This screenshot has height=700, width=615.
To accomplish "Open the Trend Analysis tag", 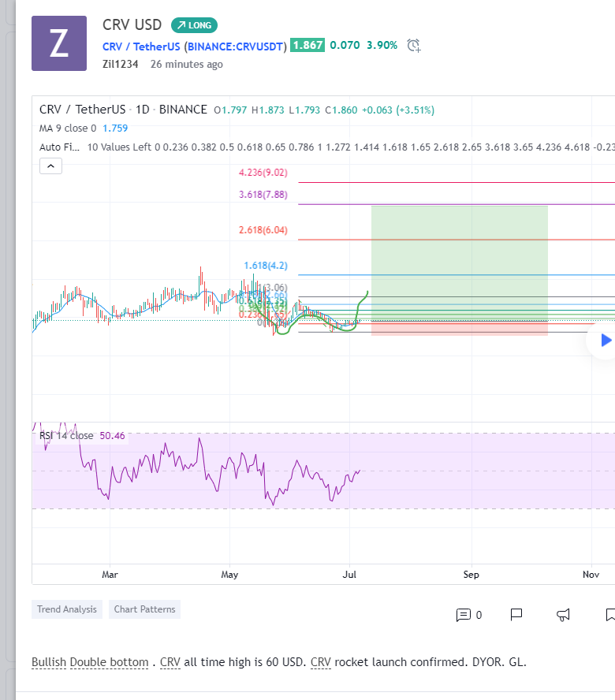I will click(x=67, y=609).
